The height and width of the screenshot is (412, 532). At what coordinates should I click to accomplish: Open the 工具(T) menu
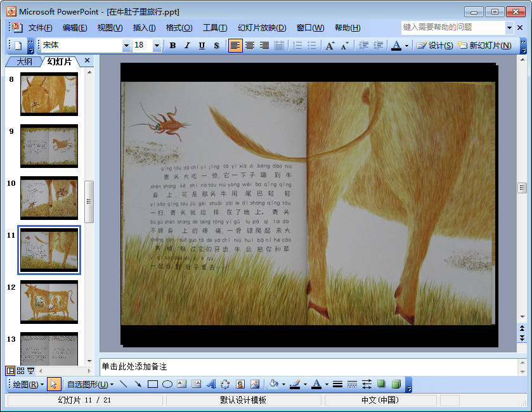[x=215, y=28]
